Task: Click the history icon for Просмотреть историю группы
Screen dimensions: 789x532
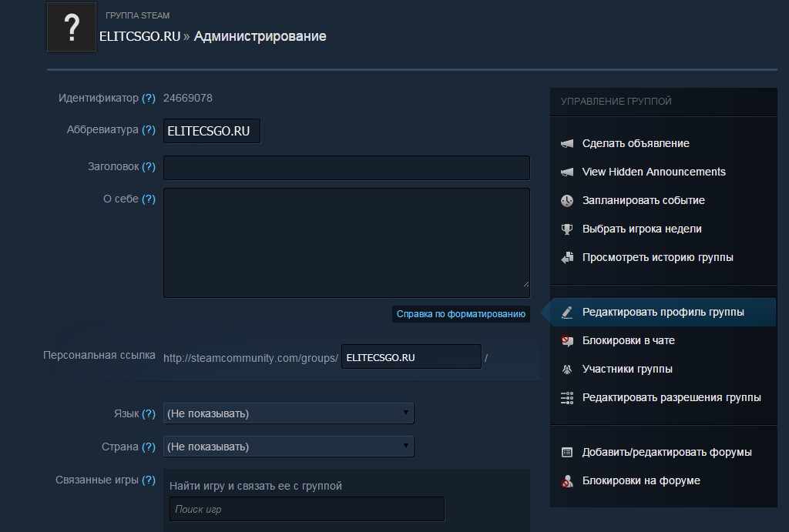Action: (x=567, y=258)
